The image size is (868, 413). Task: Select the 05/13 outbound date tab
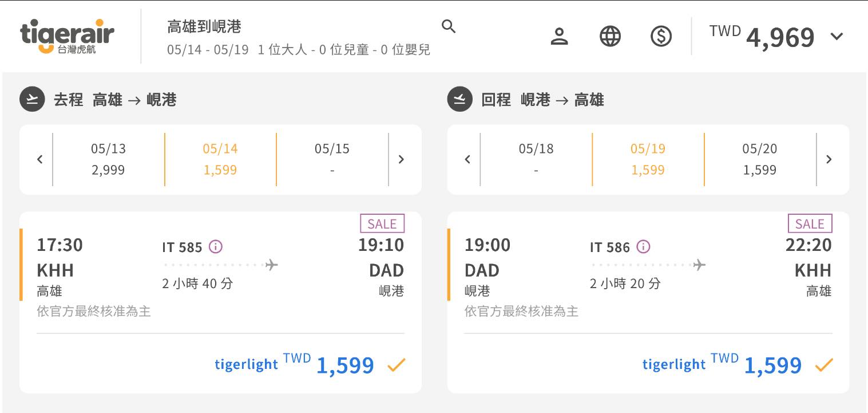coord(108,159)
